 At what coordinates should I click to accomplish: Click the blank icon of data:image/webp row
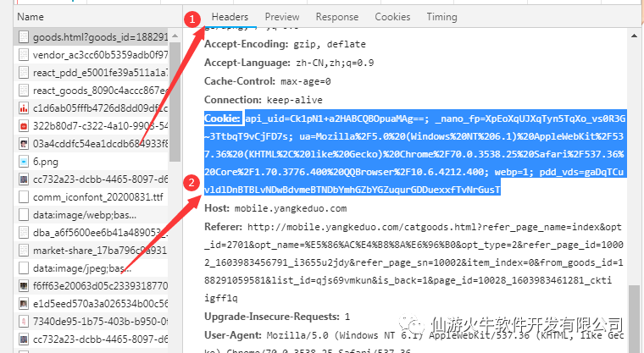click(24, 215)
